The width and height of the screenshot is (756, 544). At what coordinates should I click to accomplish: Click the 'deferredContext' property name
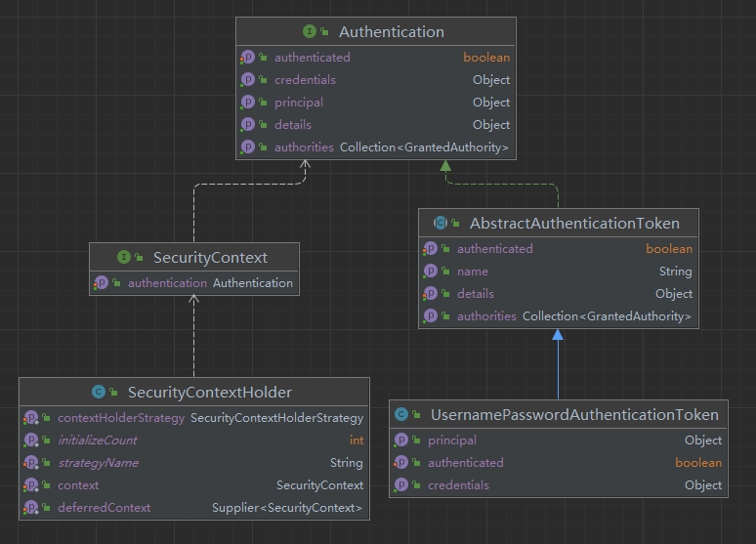coord(105,508)
